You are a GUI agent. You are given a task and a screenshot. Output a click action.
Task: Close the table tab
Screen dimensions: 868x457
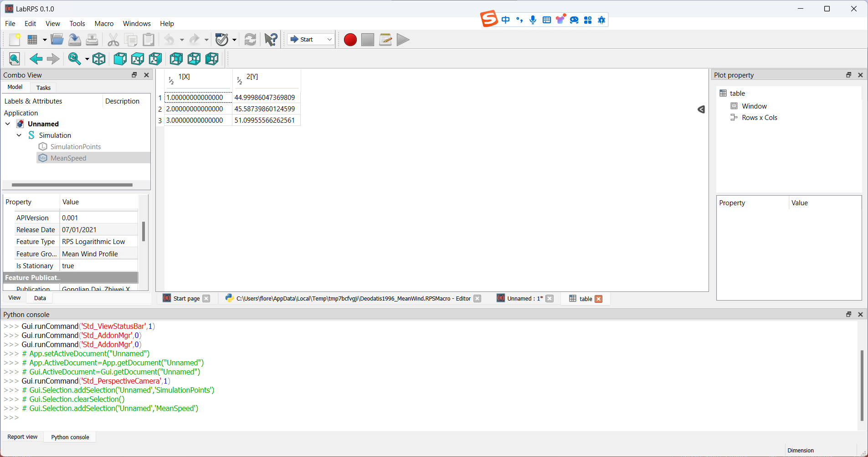click(599, 299)
